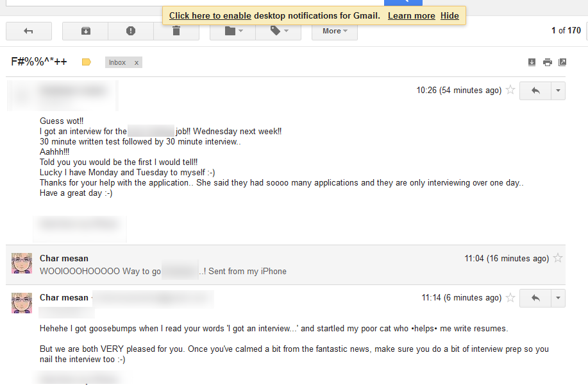The height and width of the screenshot is (391, 588).
Task: Click here to enable desktop notifications
Action: 210,16
